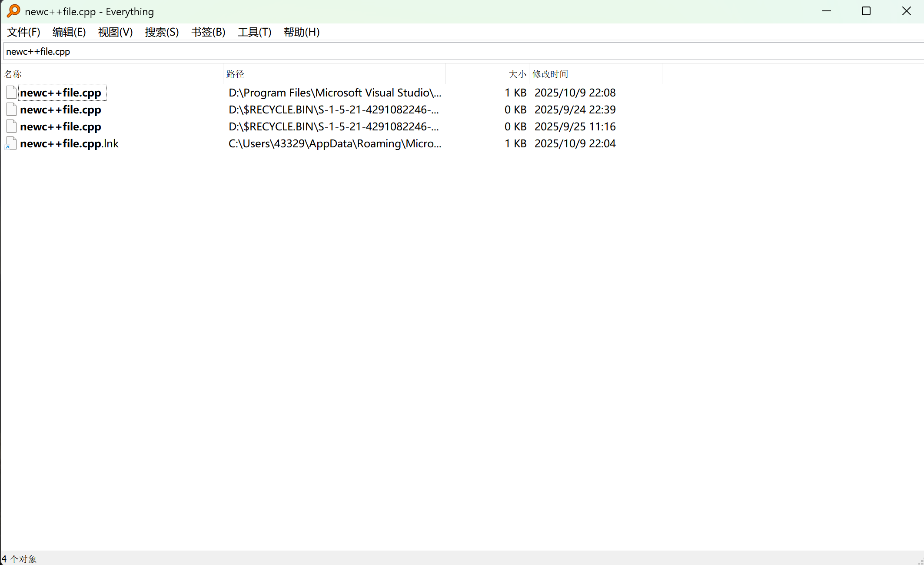Click the status bar text 4 个对象
This screenshot has height=565, width=924.
pos(19,559)
